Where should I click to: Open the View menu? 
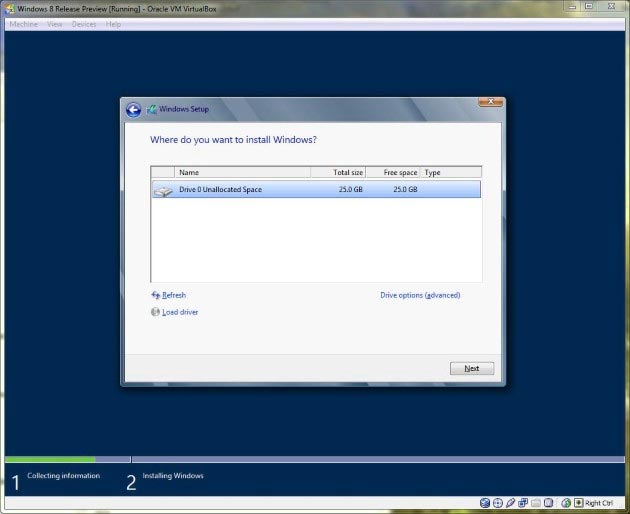coord(54,24)
